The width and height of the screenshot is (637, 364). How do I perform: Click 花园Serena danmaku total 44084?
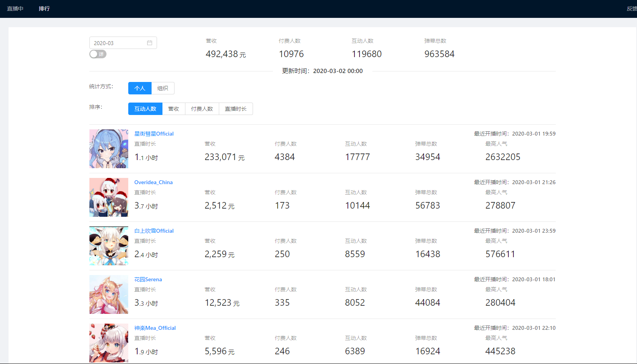coord(428,303)
